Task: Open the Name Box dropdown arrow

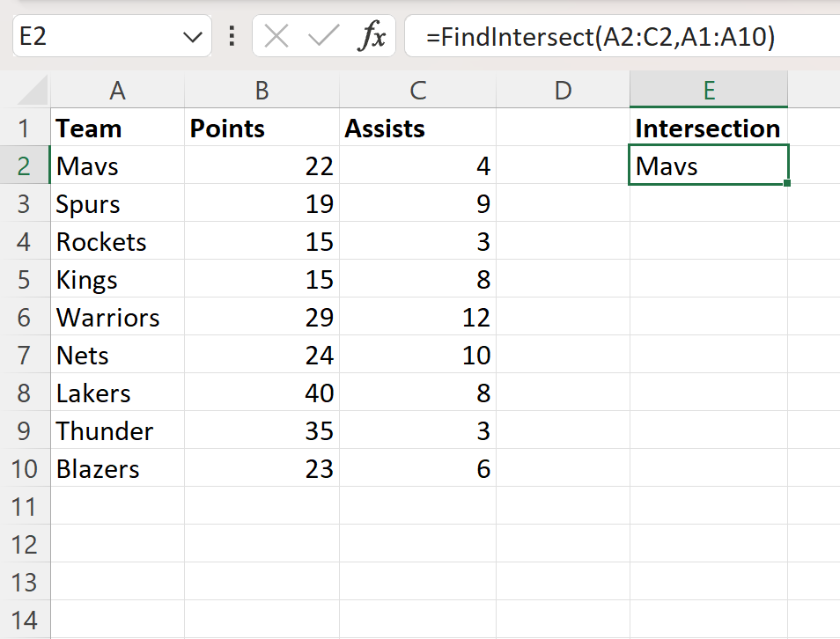Action: point(190,37)
